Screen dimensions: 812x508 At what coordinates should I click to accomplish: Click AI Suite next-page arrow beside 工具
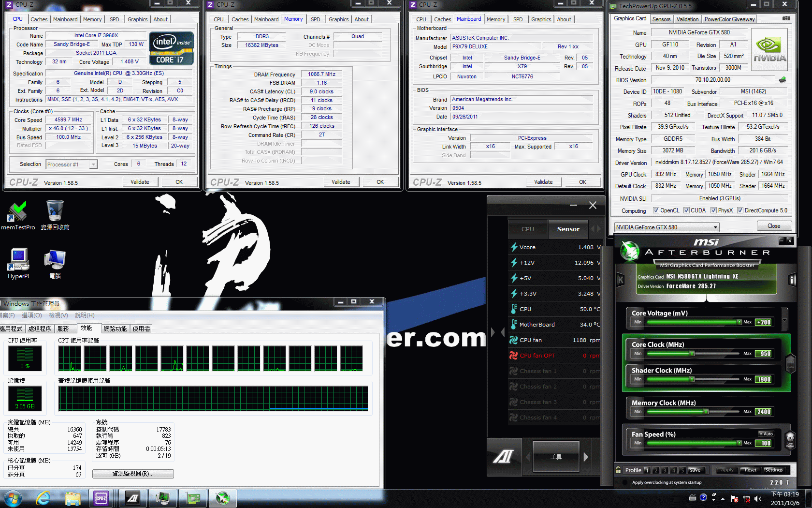coord(586,457)
